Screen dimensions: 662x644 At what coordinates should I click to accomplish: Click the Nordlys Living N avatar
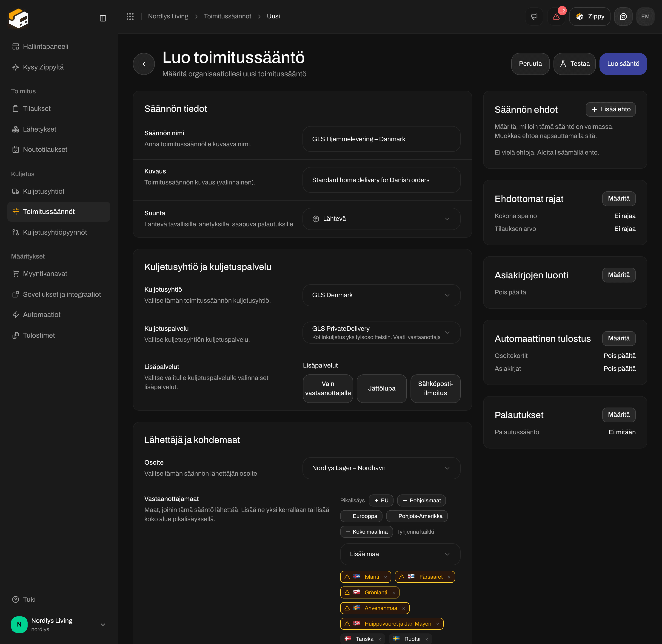tap(19, 624)
